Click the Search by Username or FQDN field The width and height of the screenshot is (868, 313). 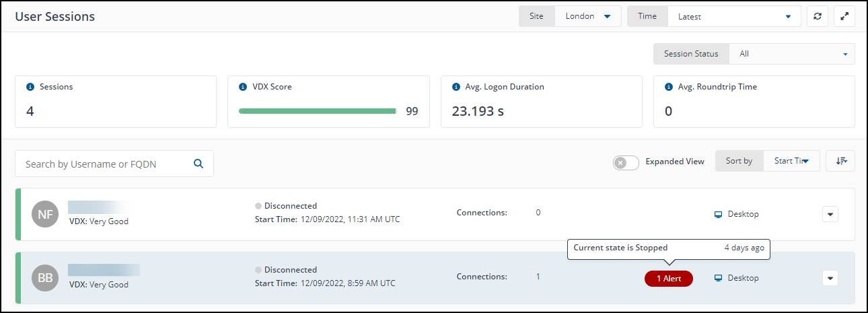pyautogui.click(x=104, y=164)
